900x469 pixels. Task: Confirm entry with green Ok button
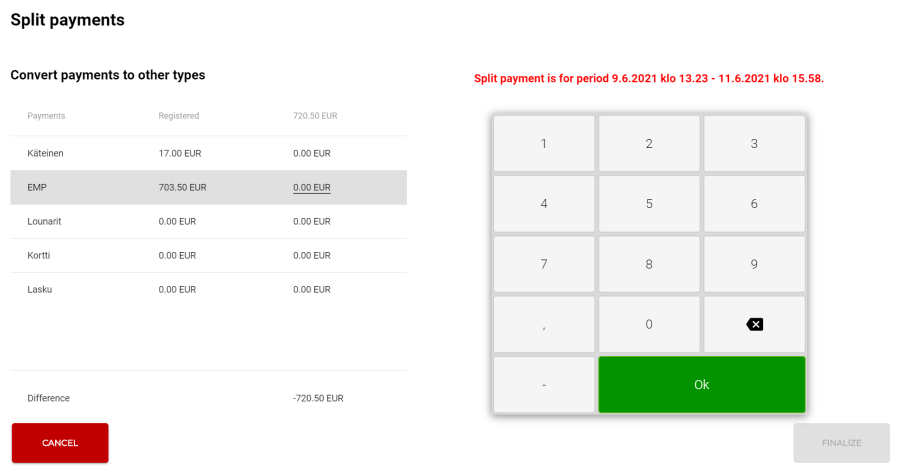pyautogui.click(x=701, y=384)
